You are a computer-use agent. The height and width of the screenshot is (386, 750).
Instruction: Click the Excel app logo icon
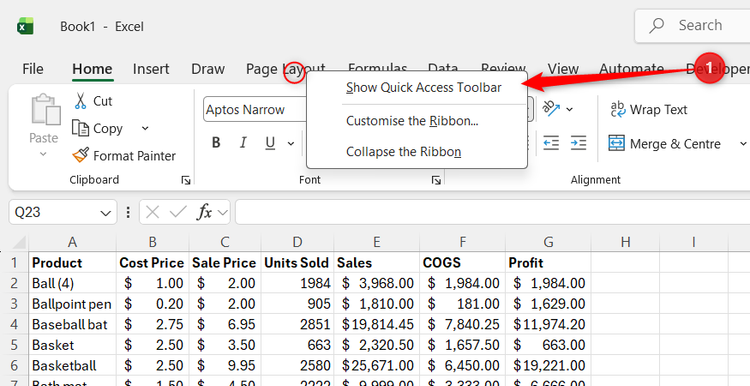click(25, 26)
